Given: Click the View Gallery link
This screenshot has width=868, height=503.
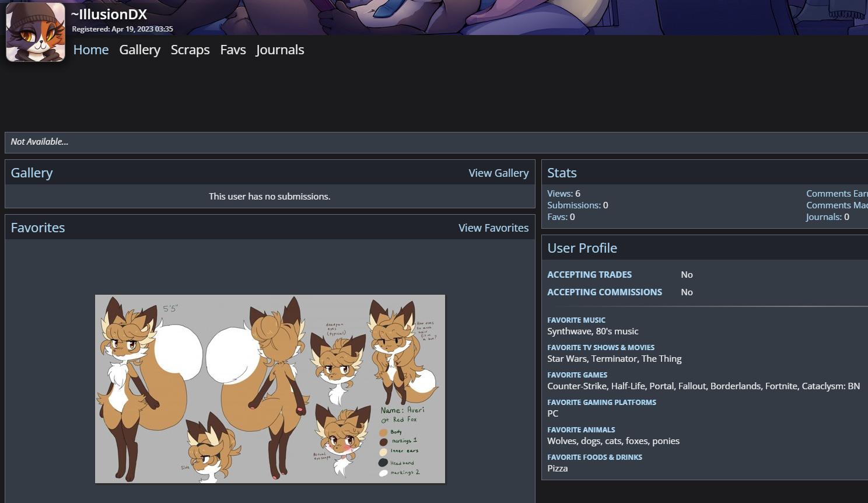Looking at the screenshot, I should point(499,173).
